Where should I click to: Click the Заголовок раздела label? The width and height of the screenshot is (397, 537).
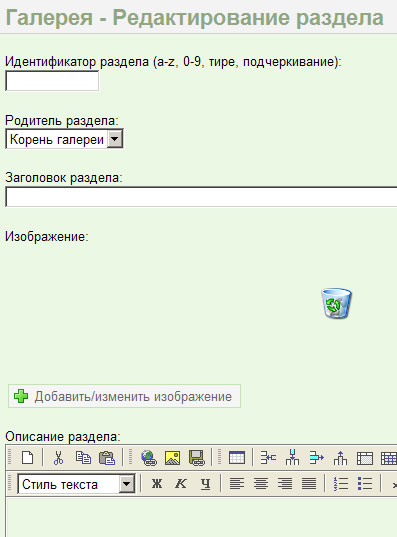coord(64,178)
